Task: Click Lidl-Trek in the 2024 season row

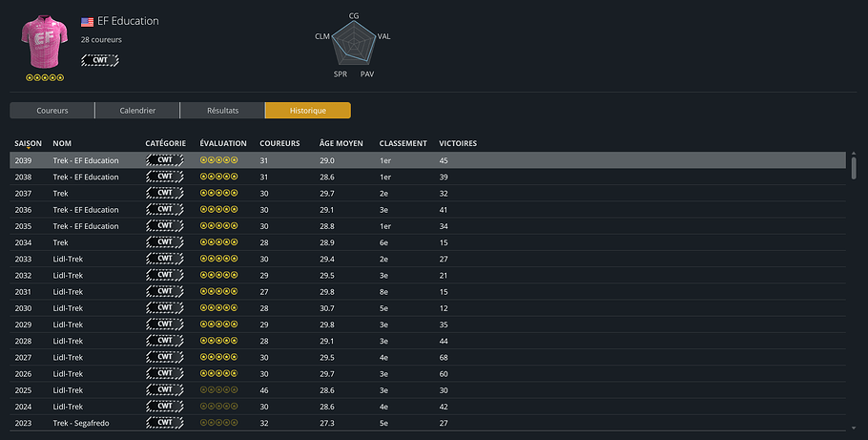Action: (x=68, y=407)
